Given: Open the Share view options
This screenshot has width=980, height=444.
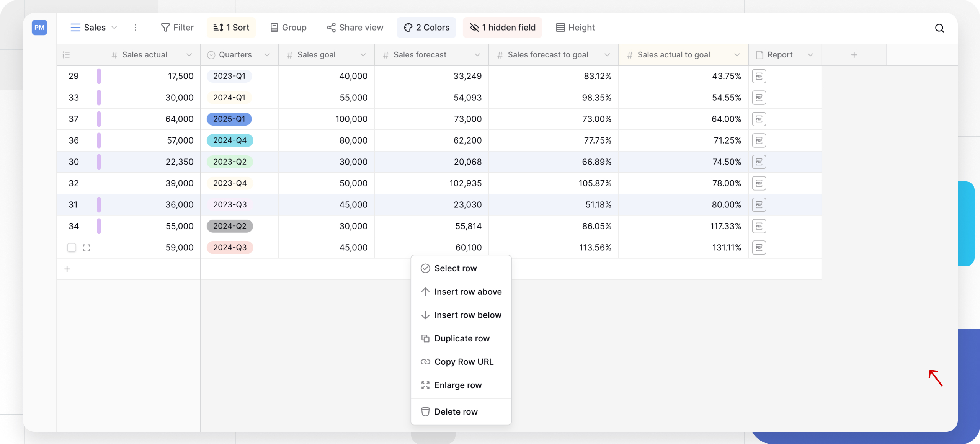Looking at the screenshot, I should pyautogui.click(x=354, y=27).
